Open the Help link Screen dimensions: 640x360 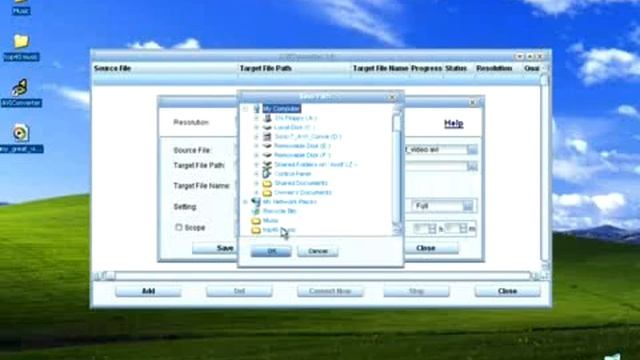[x=453, y=123]
